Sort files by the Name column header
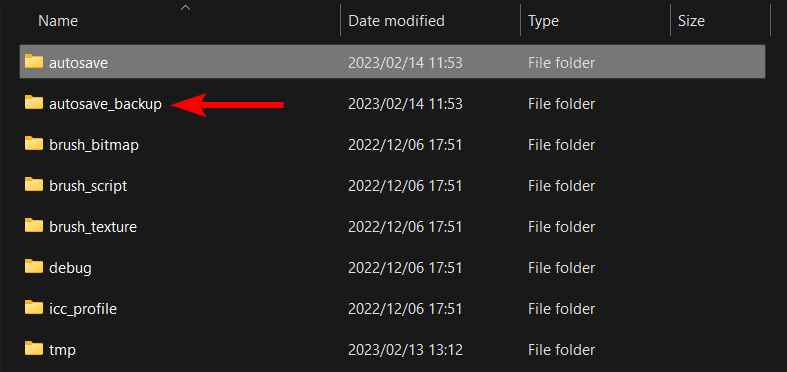 click(58, 21)
